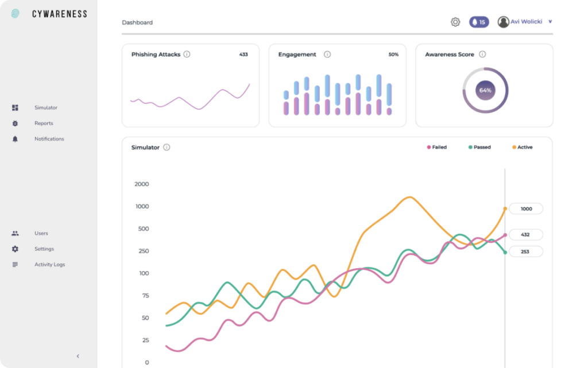Open the 15 notifications badge
588x368 pixels.
click(x=478, y=22)
